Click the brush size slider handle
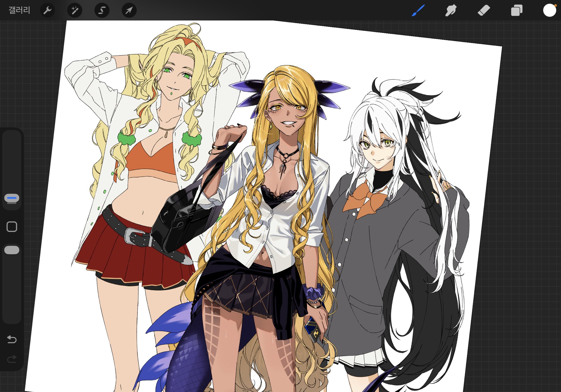Viewport: 561px width, 392px height. point(12,198)
